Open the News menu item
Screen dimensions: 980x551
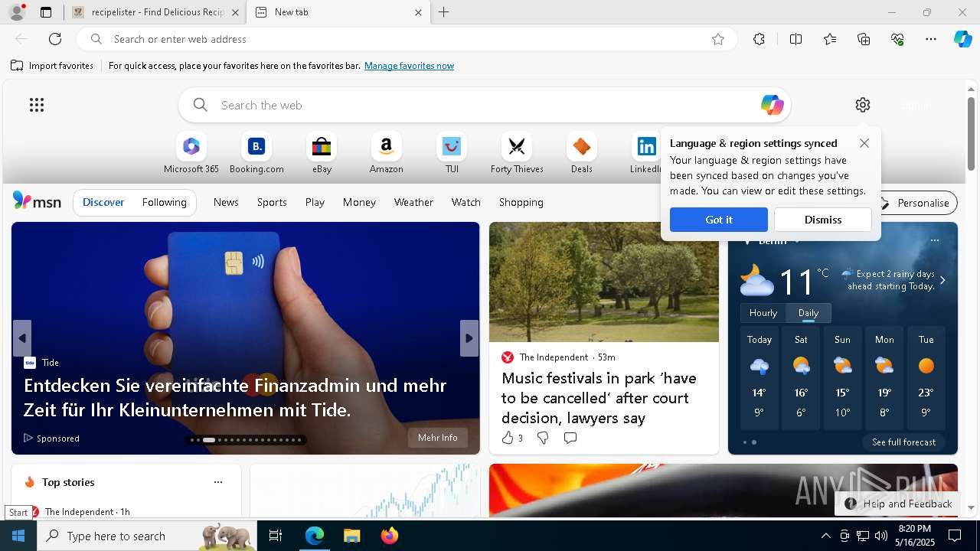(226, 202)
